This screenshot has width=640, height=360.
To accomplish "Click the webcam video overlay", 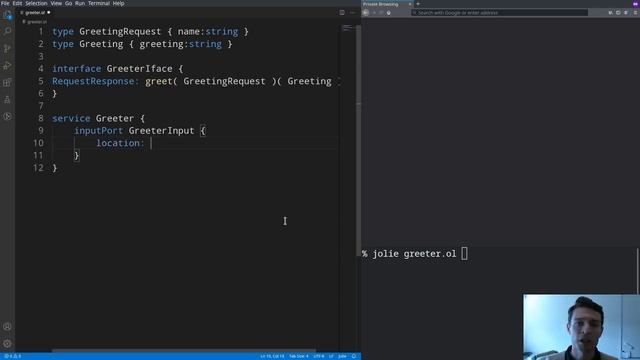I will (581, 327).
